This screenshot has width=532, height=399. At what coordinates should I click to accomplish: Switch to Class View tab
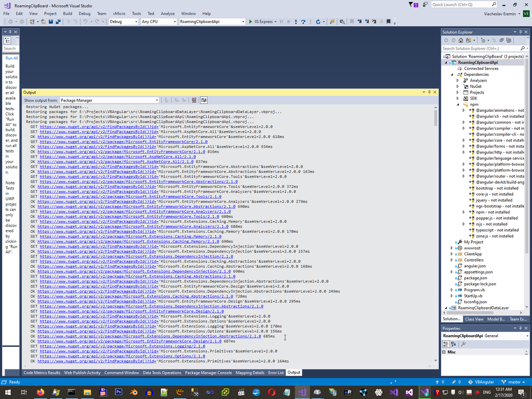(x=474, y=319)
